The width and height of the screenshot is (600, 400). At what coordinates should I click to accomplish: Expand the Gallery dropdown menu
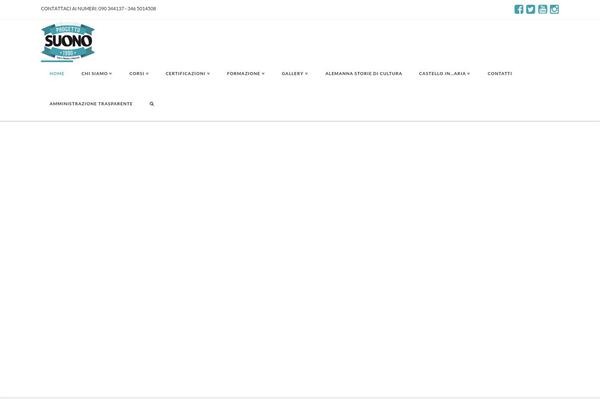(294, 73)
